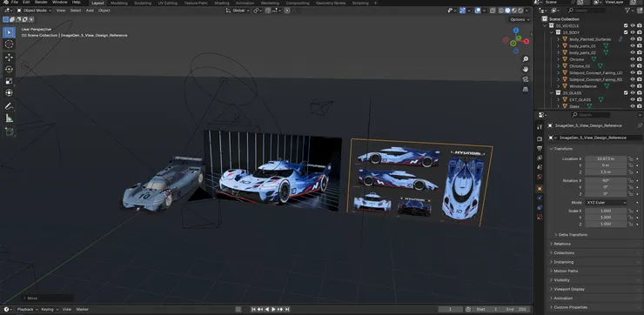The width and height of the screenshot is (644, 315).
Task: Open the Render menu
Action: coord(41,3)
